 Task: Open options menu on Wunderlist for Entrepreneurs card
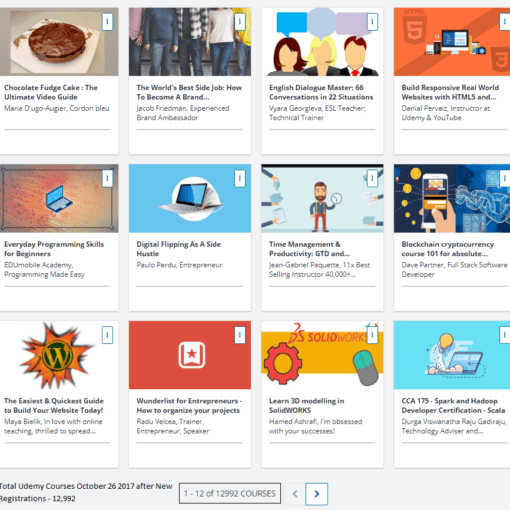point(240,335)
